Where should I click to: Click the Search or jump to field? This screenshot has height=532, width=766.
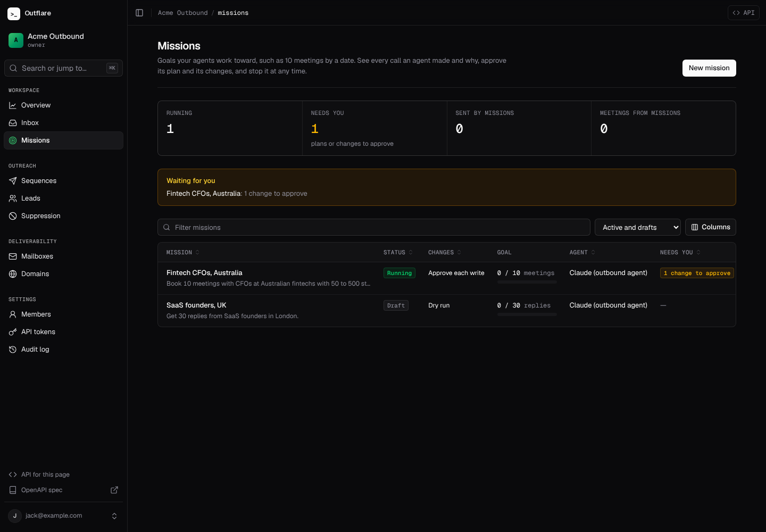tap(63, 68)
